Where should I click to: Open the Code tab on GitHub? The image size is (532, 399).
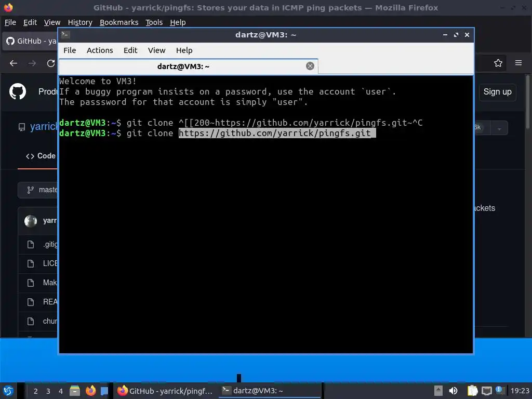[41, 156]
